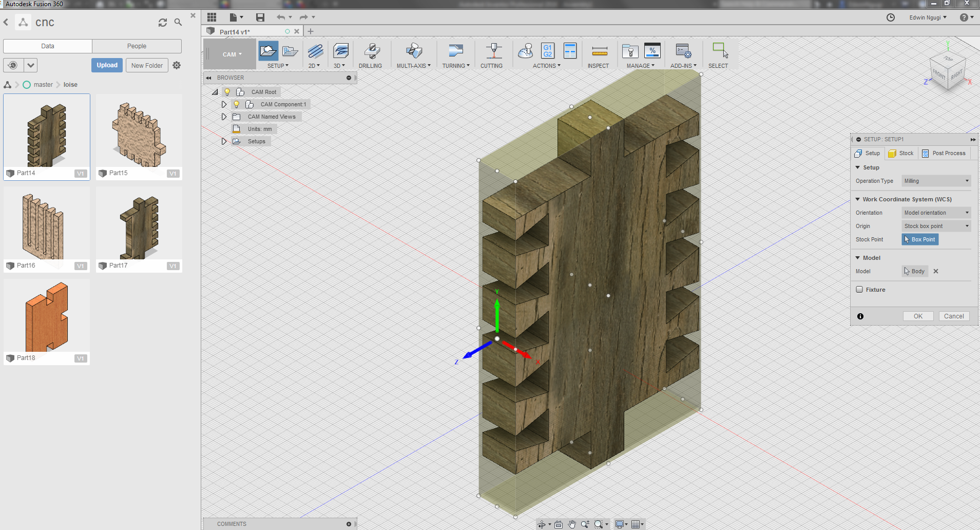This screenshot has height=530, width=980.
Task: Expand the Setups tree node
Action: click(x=224, y=141)
